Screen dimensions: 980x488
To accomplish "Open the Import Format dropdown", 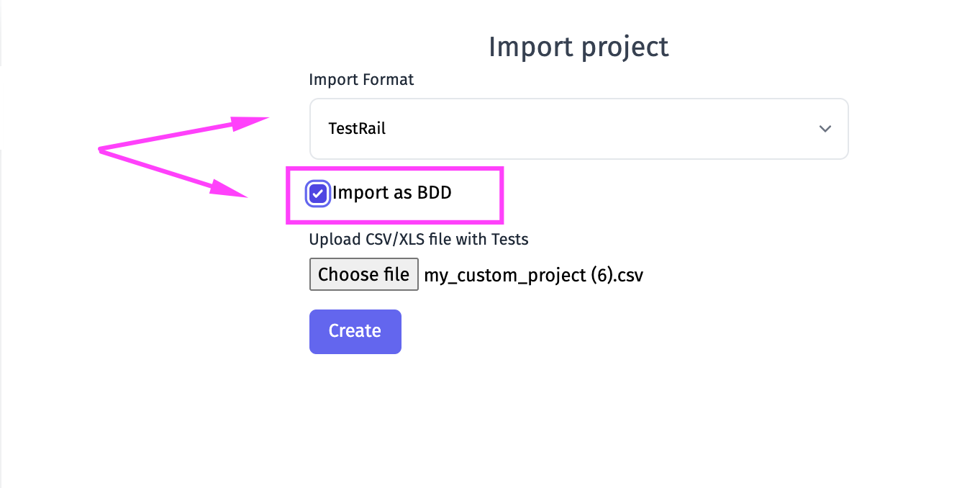I will coord(579,129).
